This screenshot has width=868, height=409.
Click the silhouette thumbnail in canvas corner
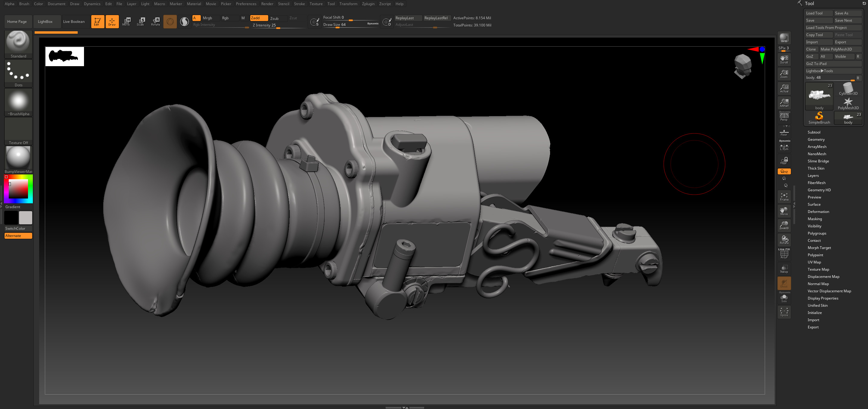click(64, 56)
